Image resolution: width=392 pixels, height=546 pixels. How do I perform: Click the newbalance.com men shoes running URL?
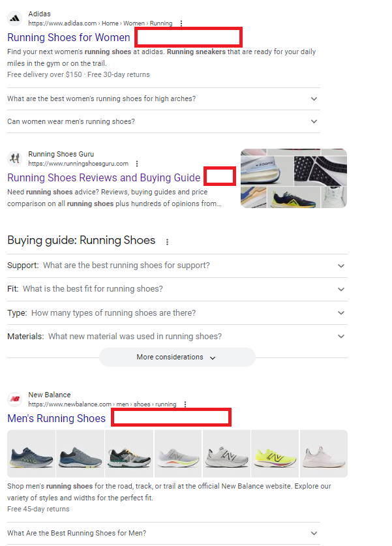[x=102, y=404]
